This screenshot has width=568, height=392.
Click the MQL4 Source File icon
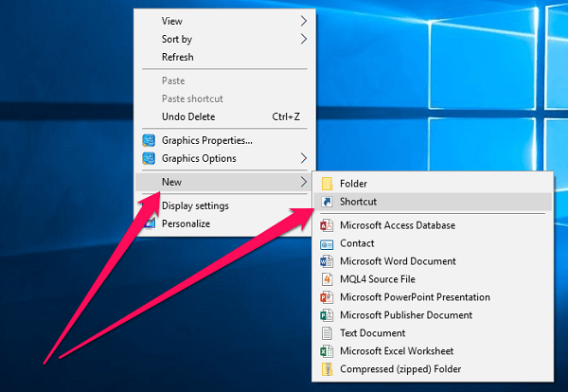click(327, 279)
